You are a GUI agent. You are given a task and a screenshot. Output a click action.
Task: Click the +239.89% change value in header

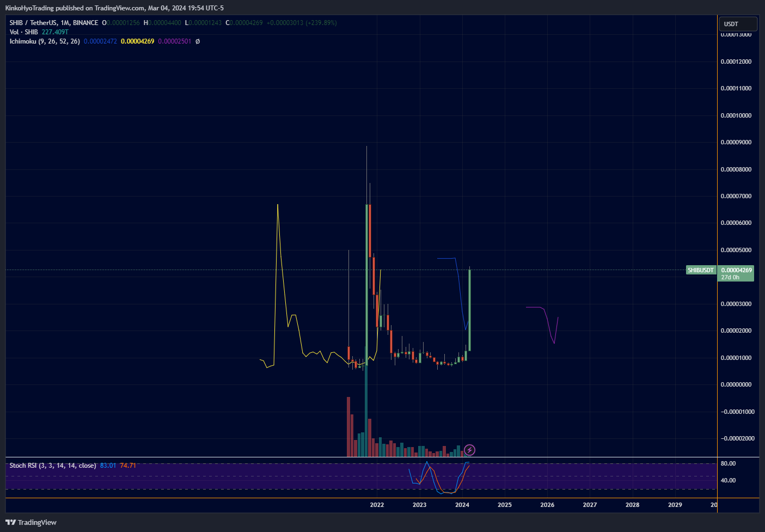[x=321, y=23]
